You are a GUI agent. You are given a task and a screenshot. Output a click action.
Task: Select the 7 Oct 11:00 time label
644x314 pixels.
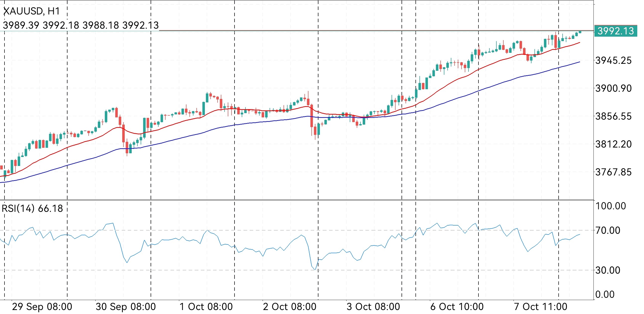(x=540, y=307)
